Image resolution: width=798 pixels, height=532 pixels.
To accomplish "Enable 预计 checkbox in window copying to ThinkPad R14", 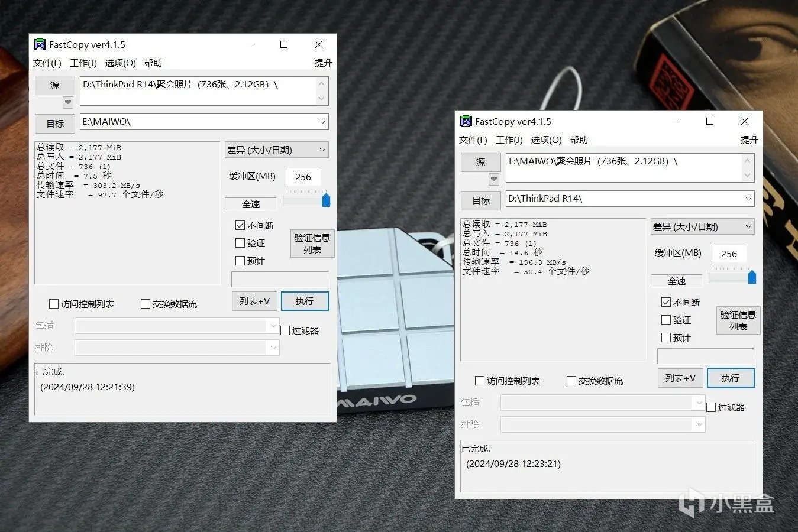I will (x=666, y=338).
